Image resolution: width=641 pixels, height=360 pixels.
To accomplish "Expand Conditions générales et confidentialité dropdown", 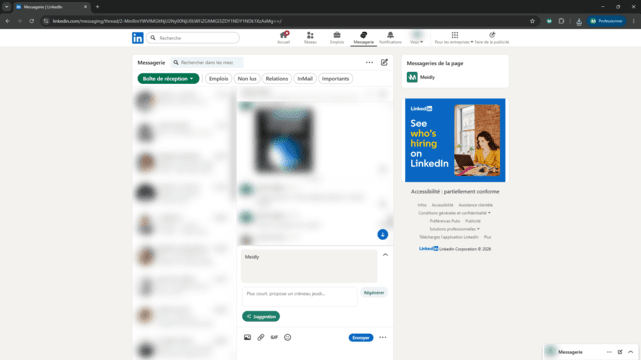I will (x=454, y=213).
